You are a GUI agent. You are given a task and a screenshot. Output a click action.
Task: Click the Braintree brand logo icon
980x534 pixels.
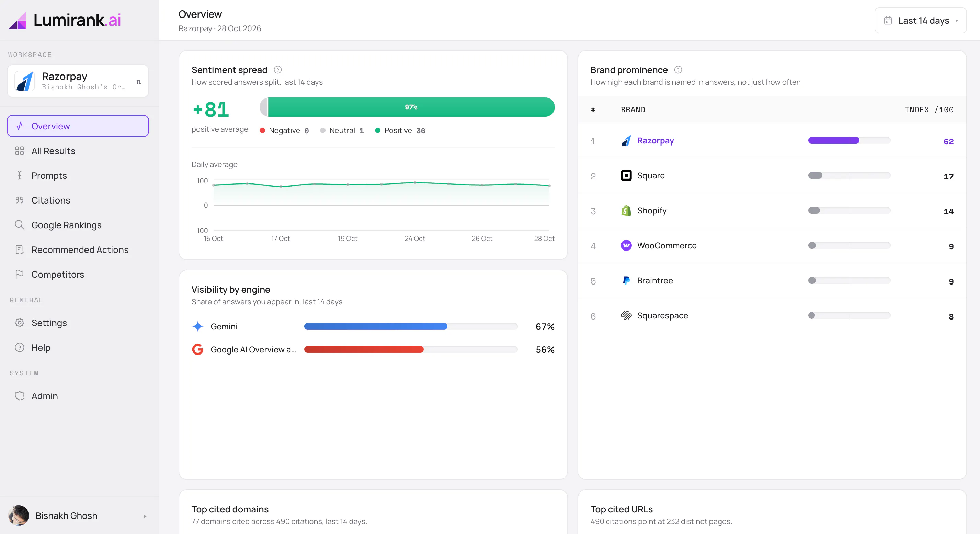626,280
